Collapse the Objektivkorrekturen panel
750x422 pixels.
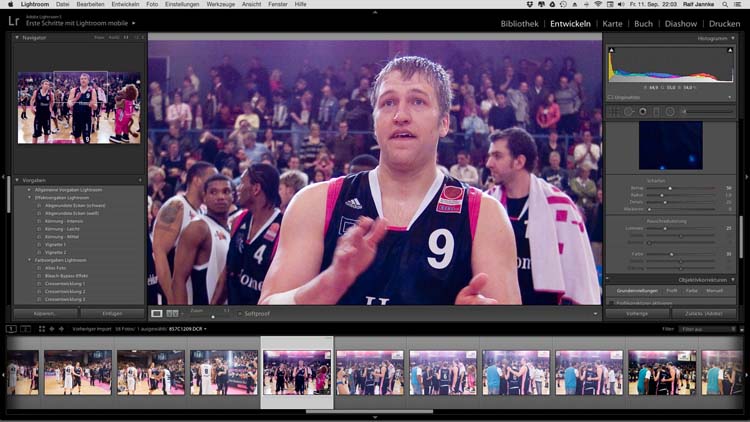[x=733, y=280]
